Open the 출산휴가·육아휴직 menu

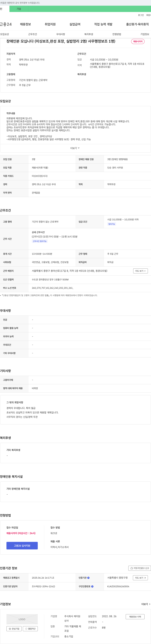point(137,24)
